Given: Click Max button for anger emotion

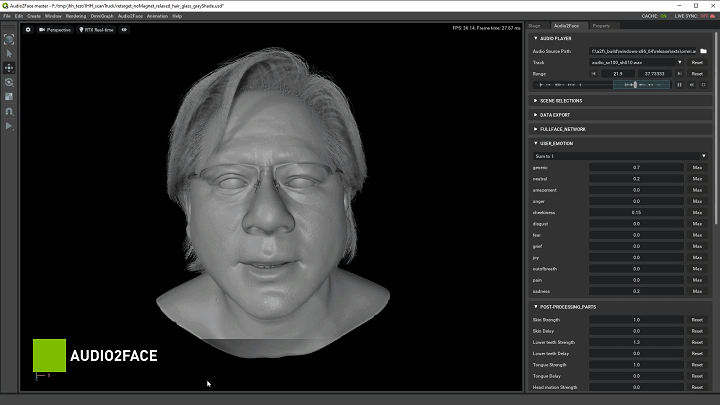Looking at the screenshot, I should tap(697, 201).
